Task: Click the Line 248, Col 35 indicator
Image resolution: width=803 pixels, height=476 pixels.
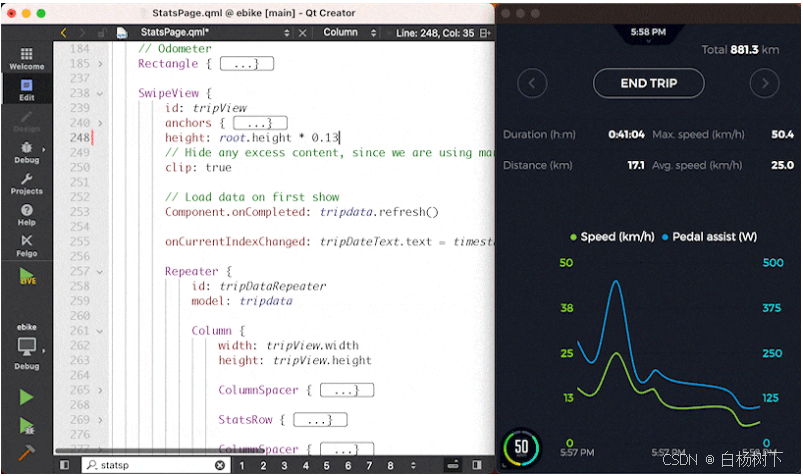Action: [435, 33]
